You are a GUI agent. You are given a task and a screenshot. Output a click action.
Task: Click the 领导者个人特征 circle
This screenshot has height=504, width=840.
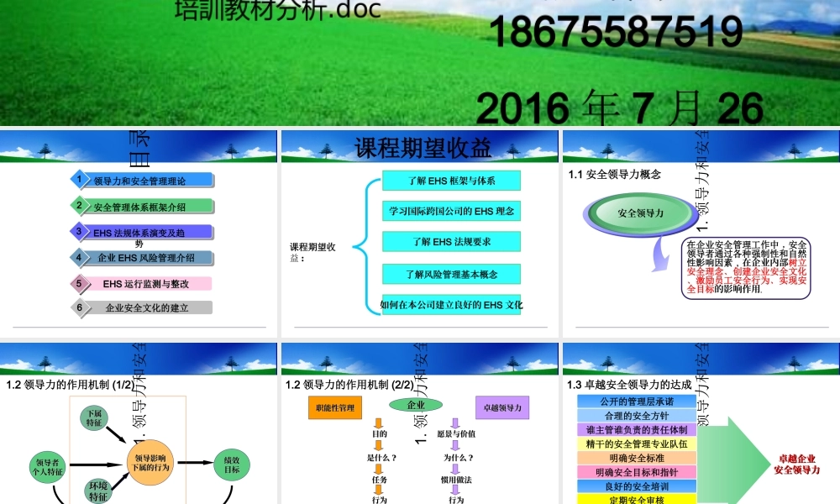[x=48, y=467]
